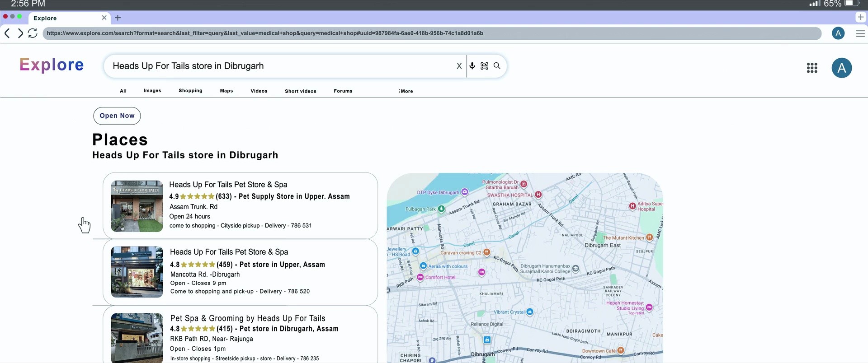Click the Explore logo
868x363 pixels.
52,65
